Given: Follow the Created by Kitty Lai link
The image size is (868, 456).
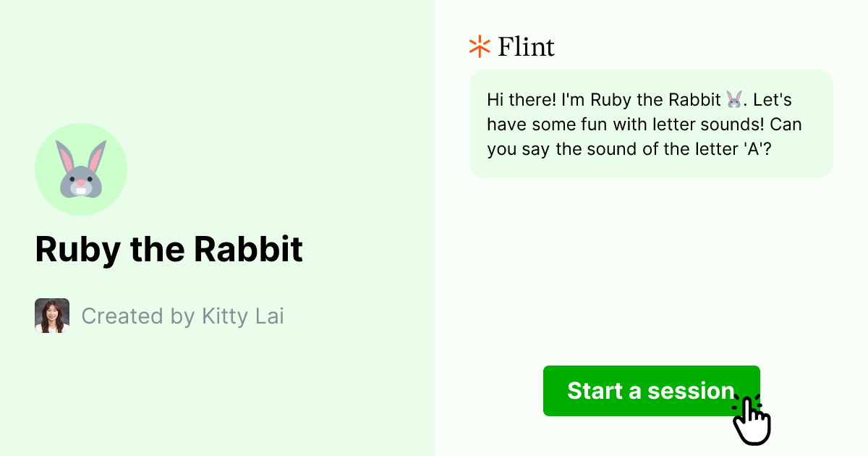Looking at the screenshot, I should 183,316.
